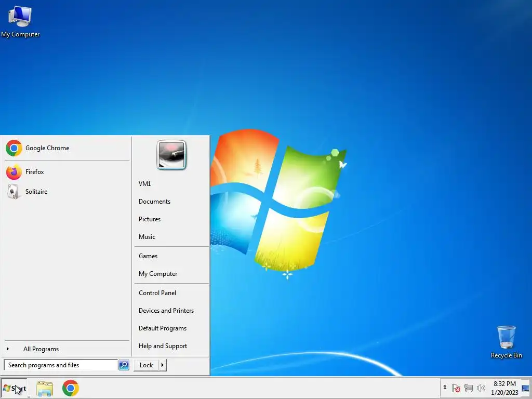
Task: Open the VM1 user folder
Action: pos(171,183)
